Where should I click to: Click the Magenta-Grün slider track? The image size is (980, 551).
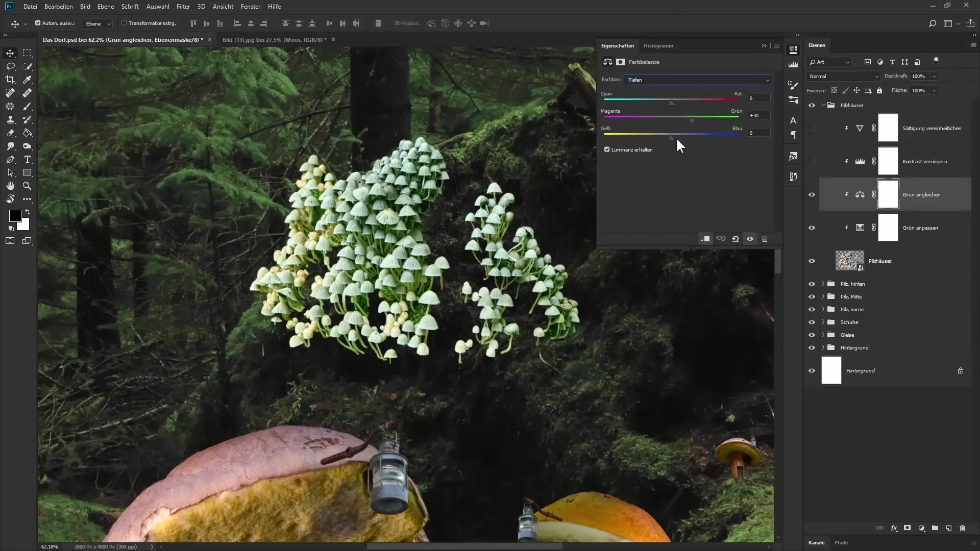pos(671,117)
